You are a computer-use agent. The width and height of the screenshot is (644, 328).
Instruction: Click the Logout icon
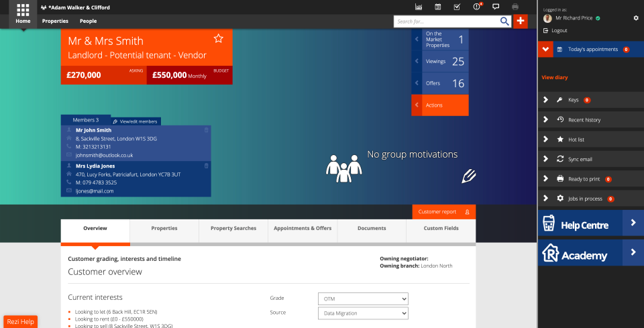(546, 30)
